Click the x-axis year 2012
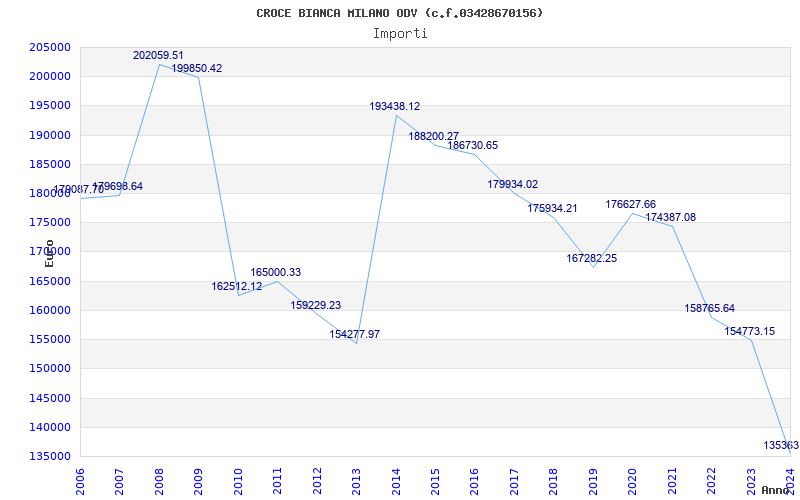800x500 pixels. click(317, 482)
